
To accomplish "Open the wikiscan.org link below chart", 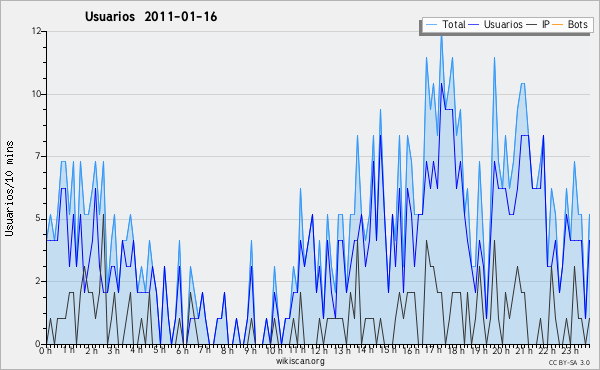I will [x=300, y=361].
